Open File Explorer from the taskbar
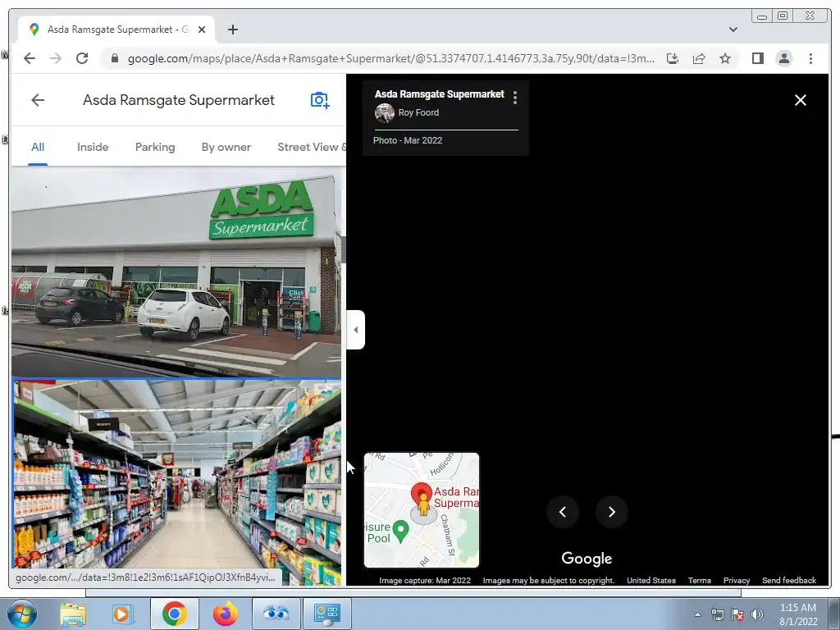 (x=73, y=614)
